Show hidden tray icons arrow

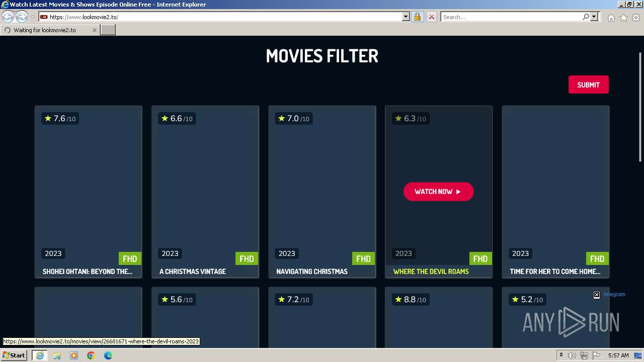point(561,355)
